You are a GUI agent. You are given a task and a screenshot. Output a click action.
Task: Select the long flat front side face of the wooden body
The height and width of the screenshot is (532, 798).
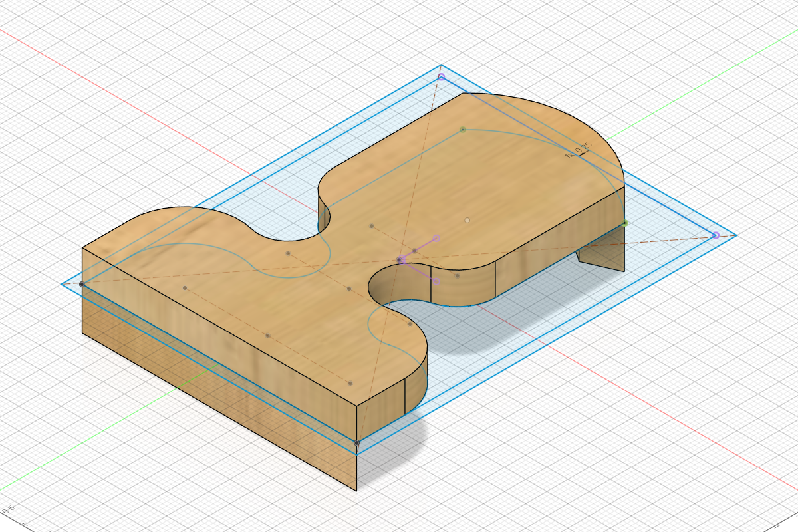click(x=219, y=346)
